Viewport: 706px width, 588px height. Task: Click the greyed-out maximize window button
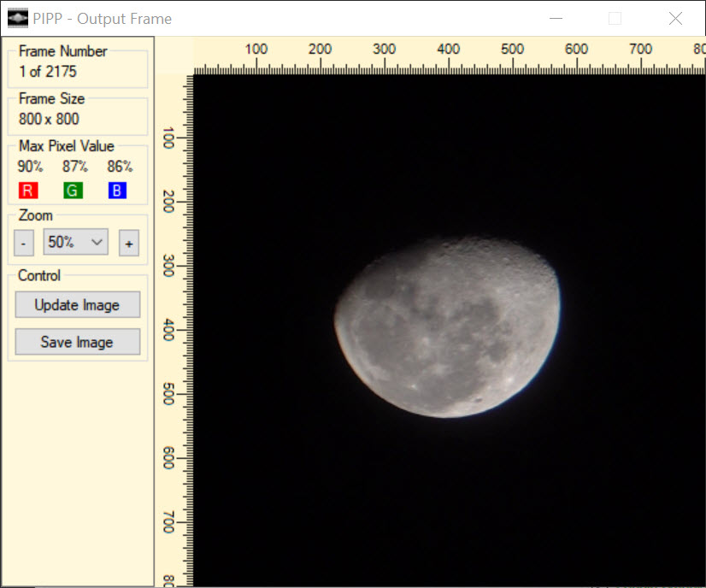pos(615,18)
